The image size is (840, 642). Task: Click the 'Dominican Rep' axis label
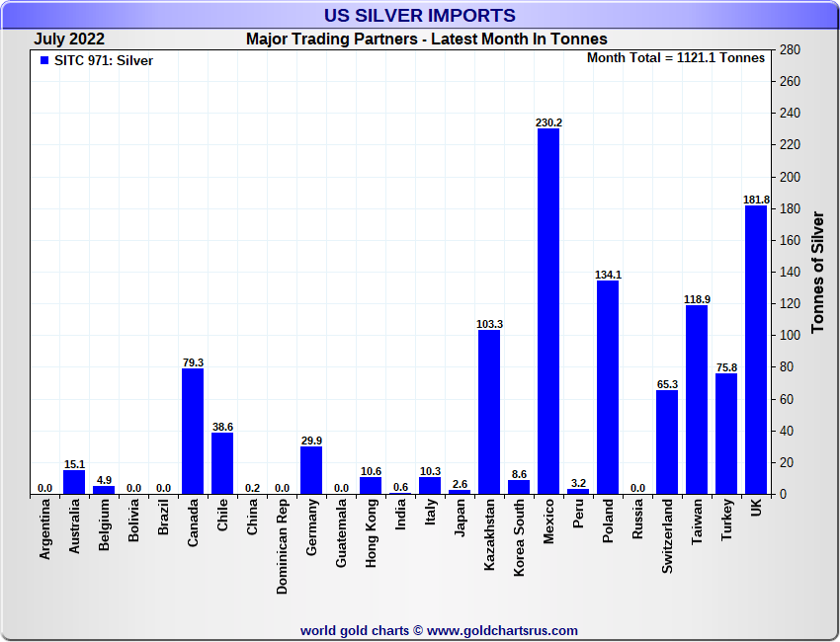pyautogui.click(x=282, y=547)
